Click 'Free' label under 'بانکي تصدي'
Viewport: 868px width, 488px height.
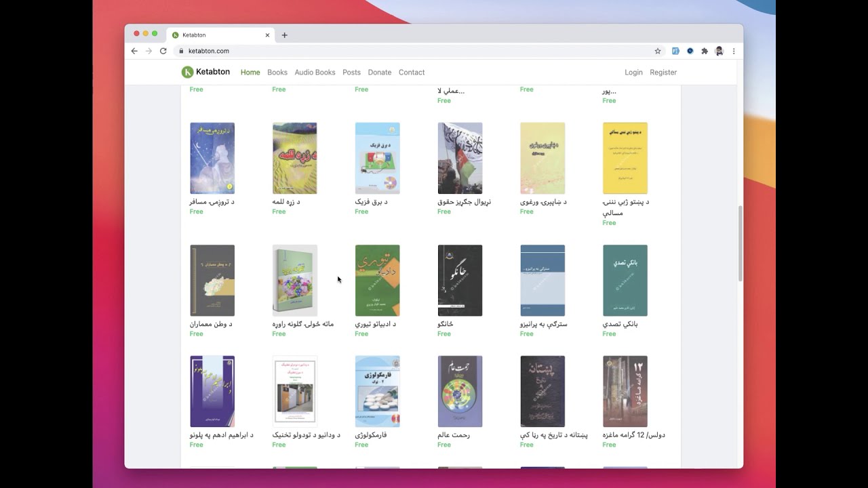(609, 334)
